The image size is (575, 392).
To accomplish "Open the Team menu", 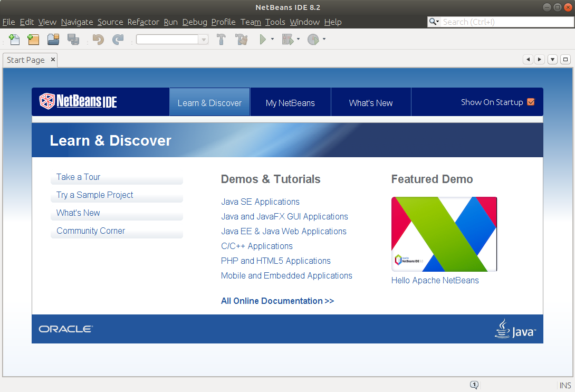I will 251,22.
